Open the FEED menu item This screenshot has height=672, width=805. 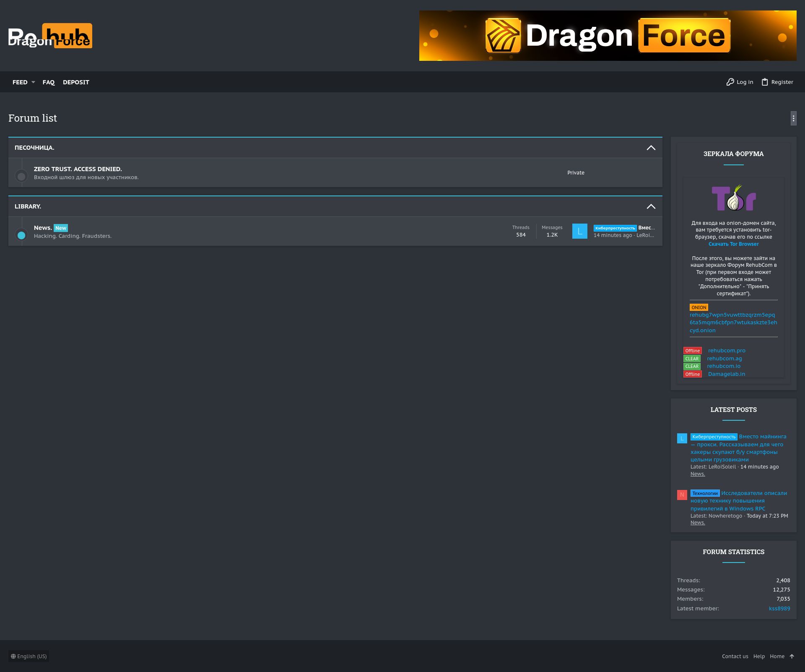click(x=20, y=82)
